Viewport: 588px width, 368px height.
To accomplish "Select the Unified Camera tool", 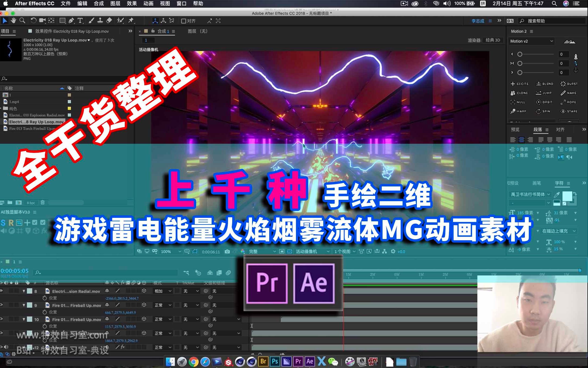I will (x=42, y=21).
